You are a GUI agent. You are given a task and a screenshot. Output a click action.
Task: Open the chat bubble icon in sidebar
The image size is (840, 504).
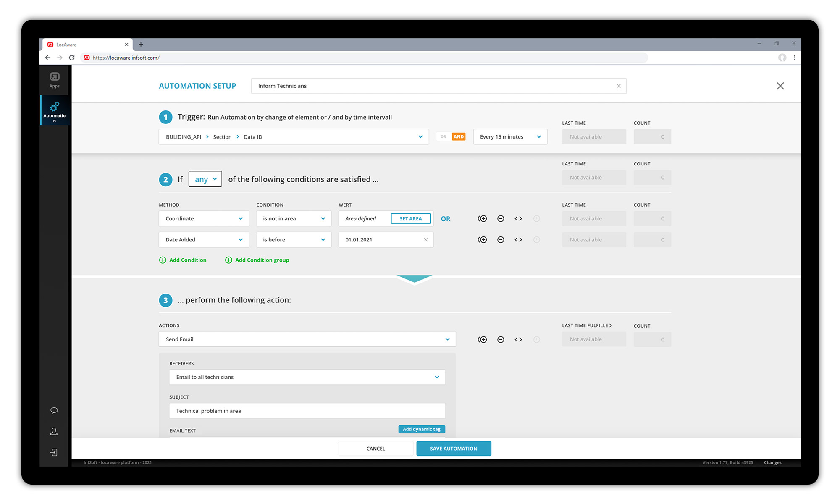tap(54, 410)
